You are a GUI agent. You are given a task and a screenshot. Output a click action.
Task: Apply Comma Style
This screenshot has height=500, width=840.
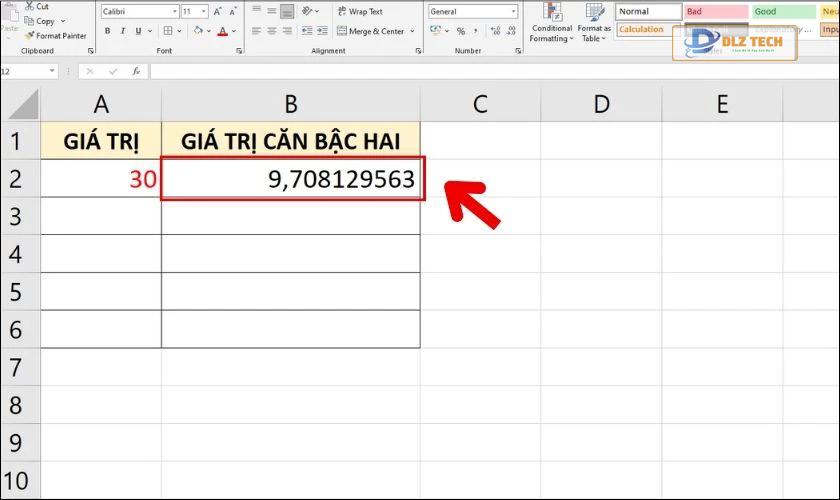click(x=476, y=31)
